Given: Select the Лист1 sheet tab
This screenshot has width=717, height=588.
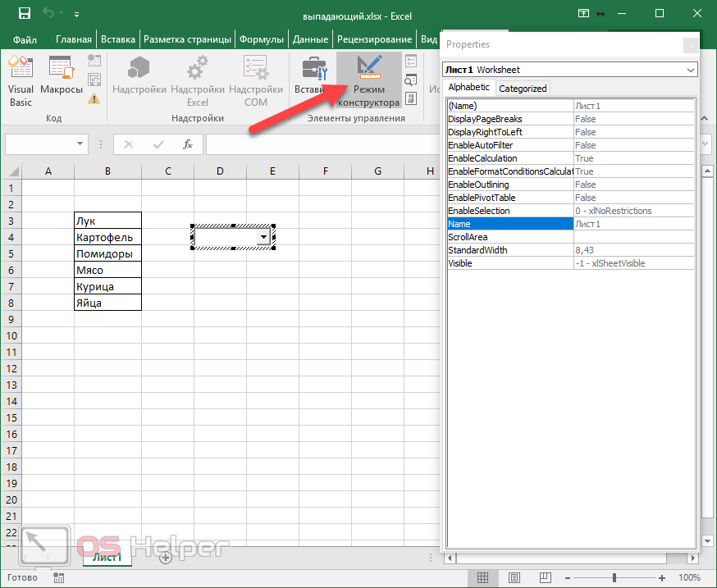Looking at the screenshot, I should [107, 558].
